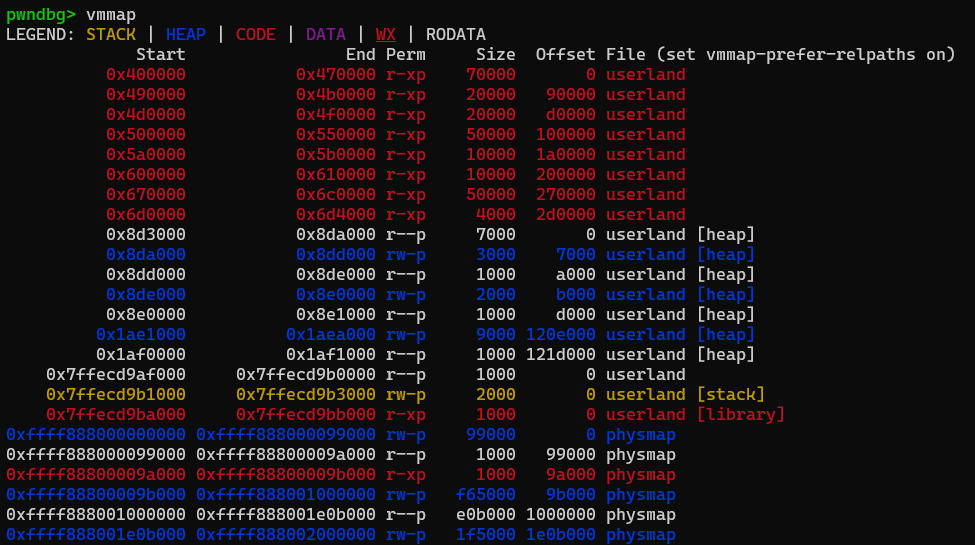Click the underlined WX legend label
Viewport: 975px width, 545px height.
coord(386,34)
